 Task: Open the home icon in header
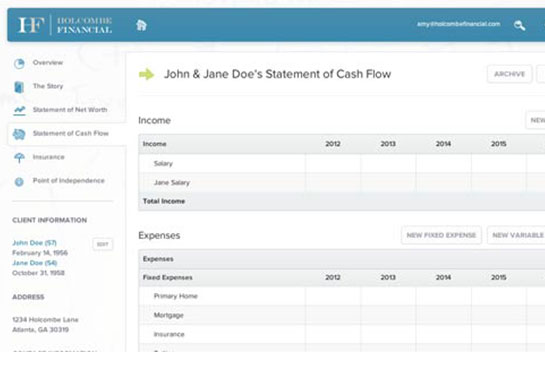141,25
